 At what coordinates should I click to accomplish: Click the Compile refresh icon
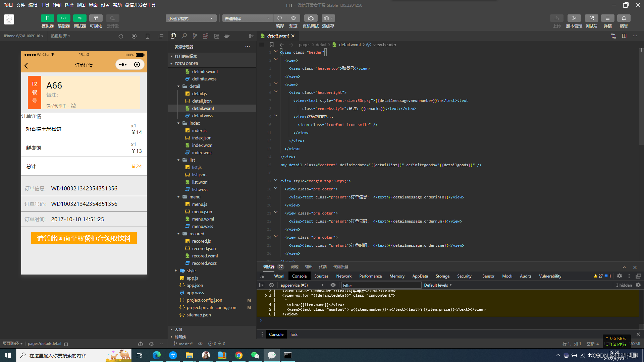280,18
